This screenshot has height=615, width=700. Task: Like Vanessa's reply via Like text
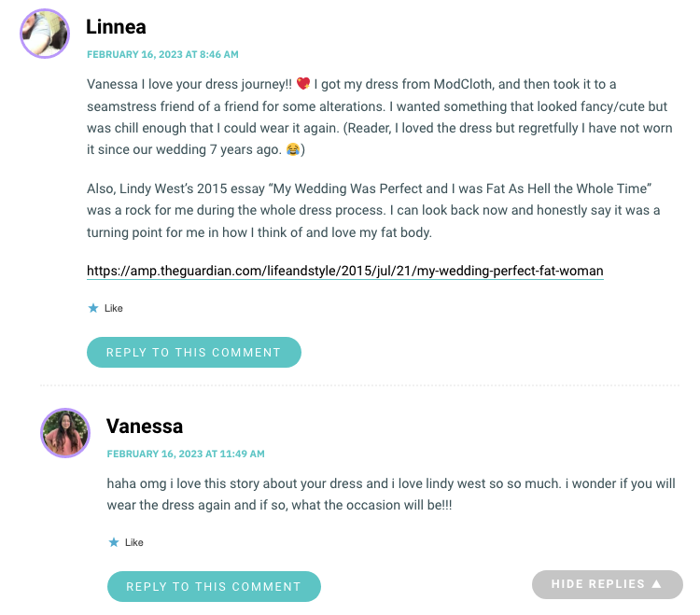click(x=133, y=542)
